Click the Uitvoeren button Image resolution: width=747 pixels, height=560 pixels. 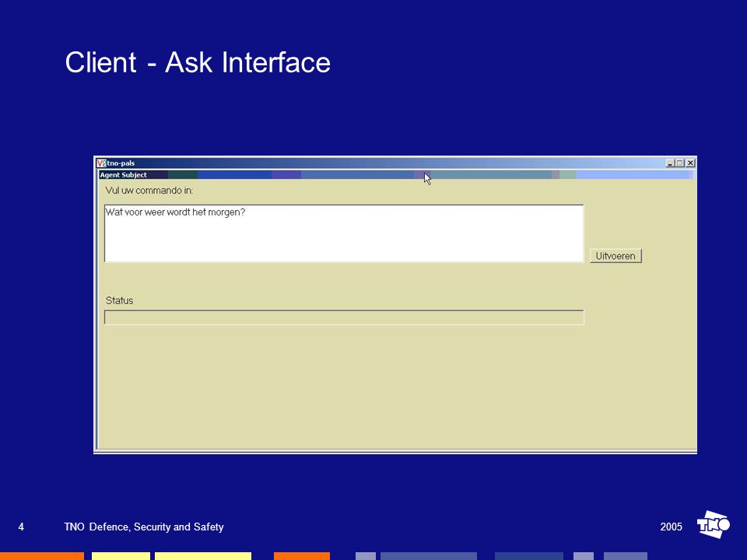point(615,256)
